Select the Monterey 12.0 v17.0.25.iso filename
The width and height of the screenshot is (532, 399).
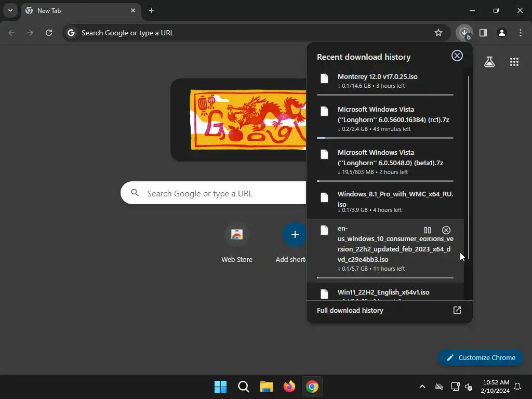tap(377, 77)
